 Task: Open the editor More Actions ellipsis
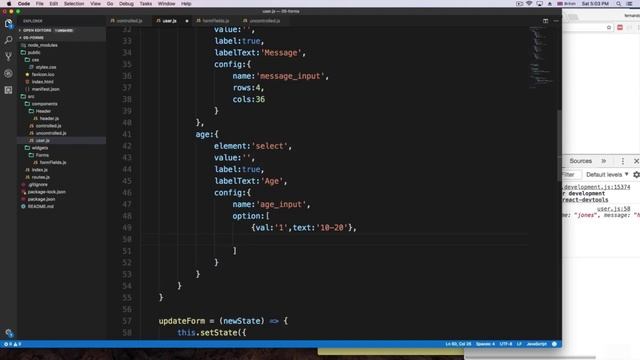[556, 21]
